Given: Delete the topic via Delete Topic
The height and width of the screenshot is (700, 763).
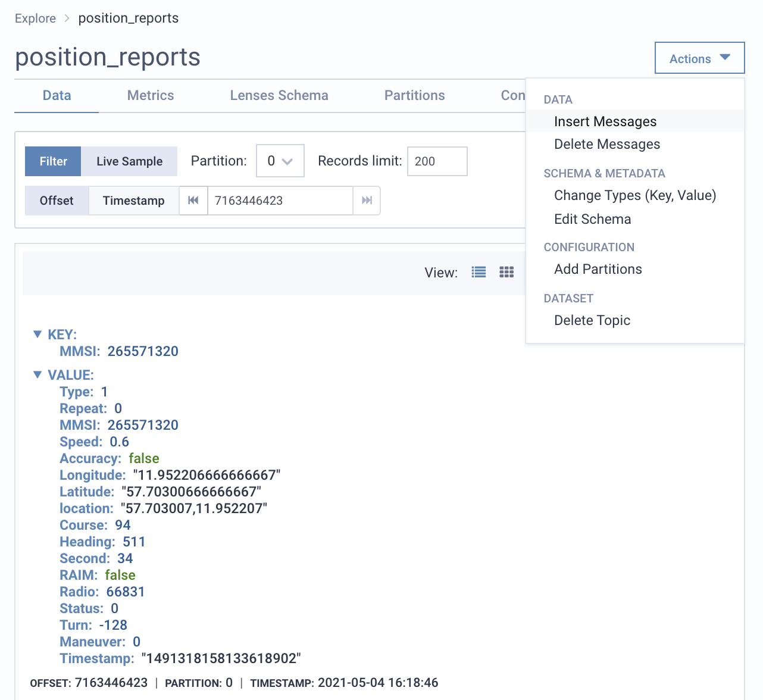Looking at the screenshot, I should tap(592, 320).
